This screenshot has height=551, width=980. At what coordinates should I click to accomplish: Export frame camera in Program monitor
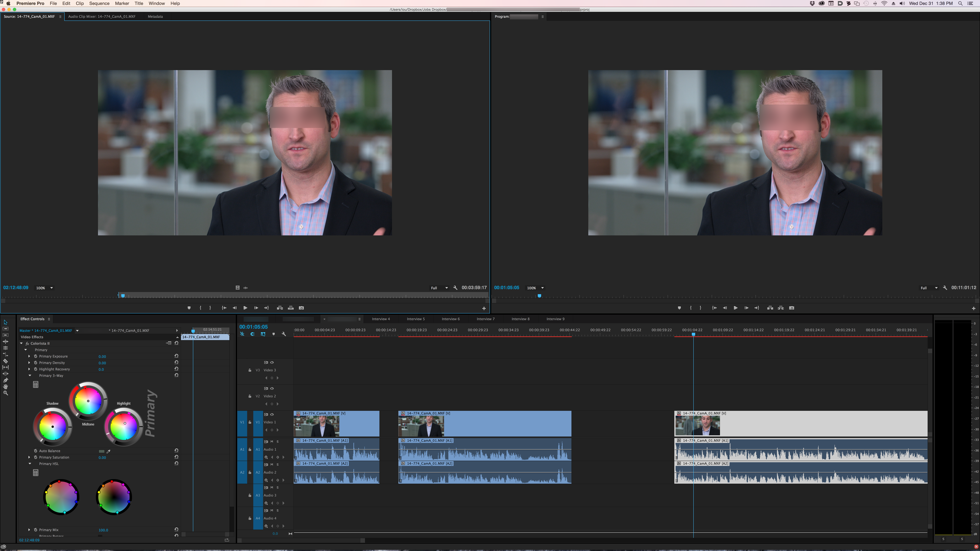[x=792, y=308]
